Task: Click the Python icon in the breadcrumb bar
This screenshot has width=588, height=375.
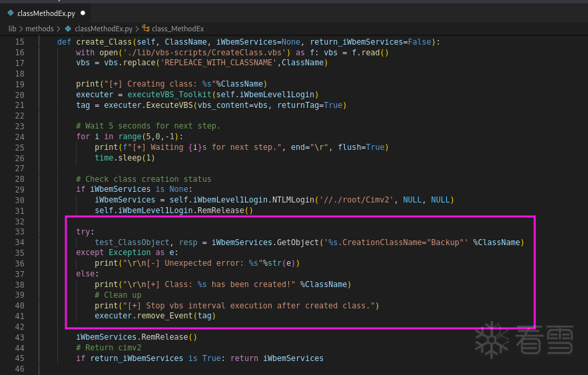Action: click(x=68, y=29)
